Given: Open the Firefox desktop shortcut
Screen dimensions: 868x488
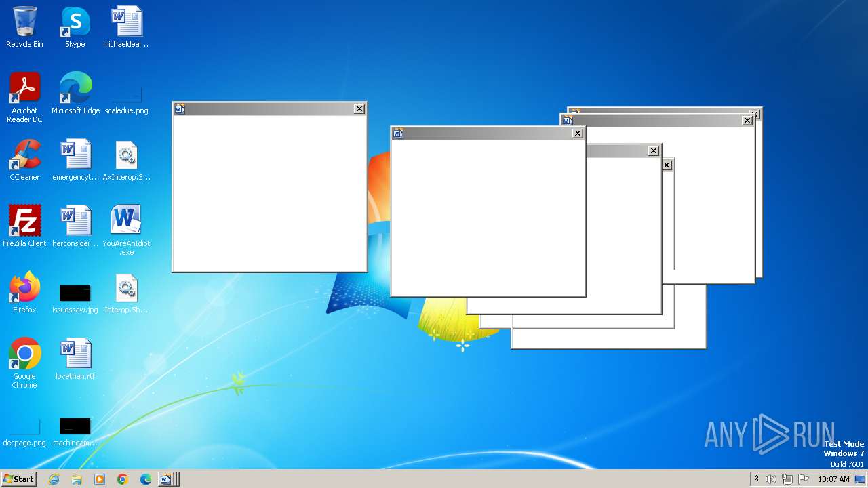Looking at the screenshot, I should (x=24, y=293).
